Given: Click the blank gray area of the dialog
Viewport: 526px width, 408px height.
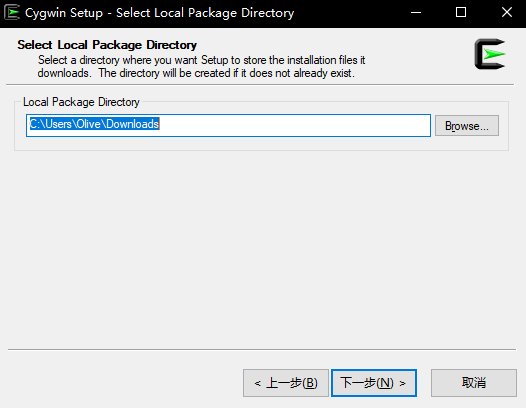Looking at the screenshot, I should (262, 248).
